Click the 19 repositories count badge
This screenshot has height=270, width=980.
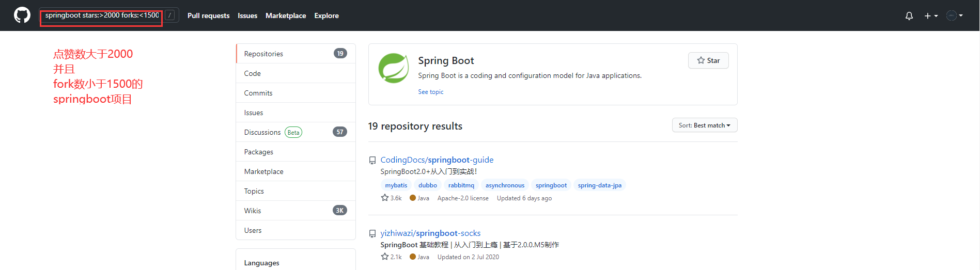[x=340, y=53]
